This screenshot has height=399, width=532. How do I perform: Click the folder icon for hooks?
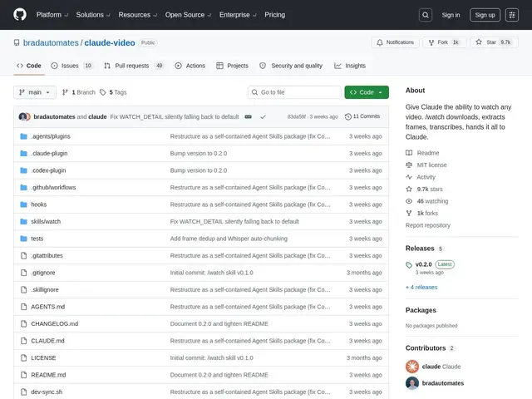coord(23,204)
